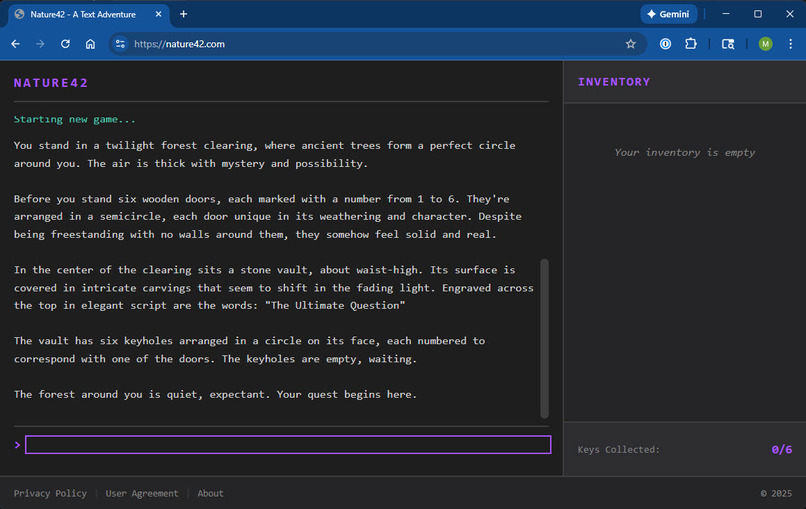Reload the nature42.com page

pyautogui.click(x=65, y=44)
